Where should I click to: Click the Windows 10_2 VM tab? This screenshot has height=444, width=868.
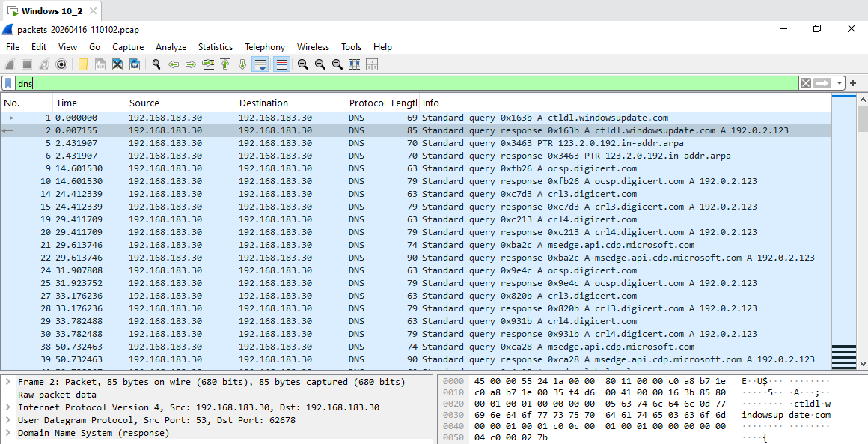[x=51, y=11]
